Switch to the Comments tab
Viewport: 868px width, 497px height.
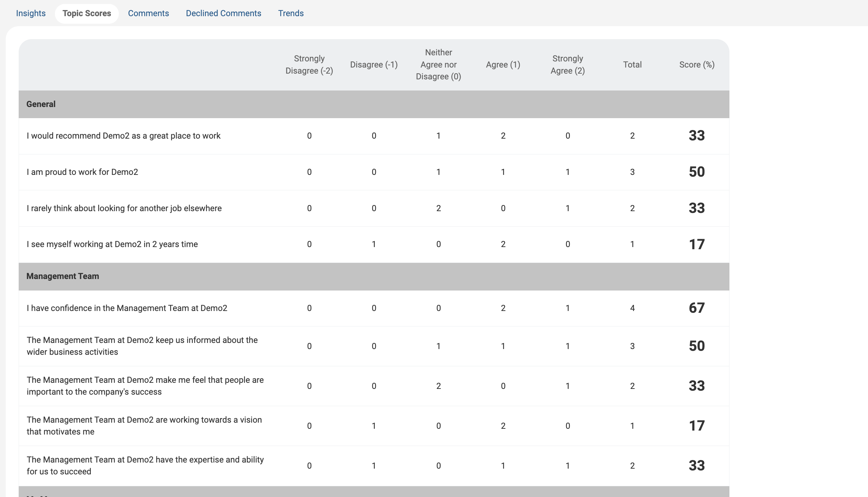click(x=148, y=13)
